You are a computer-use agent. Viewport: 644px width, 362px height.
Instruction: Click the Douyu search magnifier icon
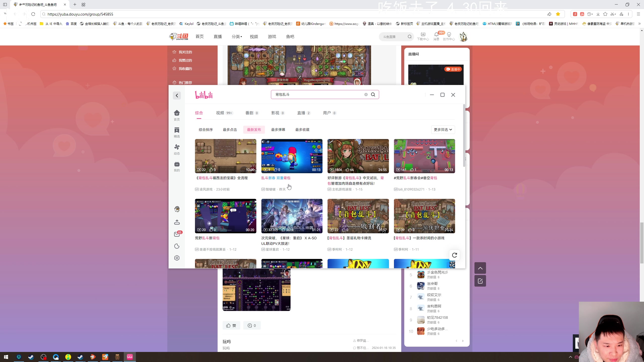tap(410, 37)
